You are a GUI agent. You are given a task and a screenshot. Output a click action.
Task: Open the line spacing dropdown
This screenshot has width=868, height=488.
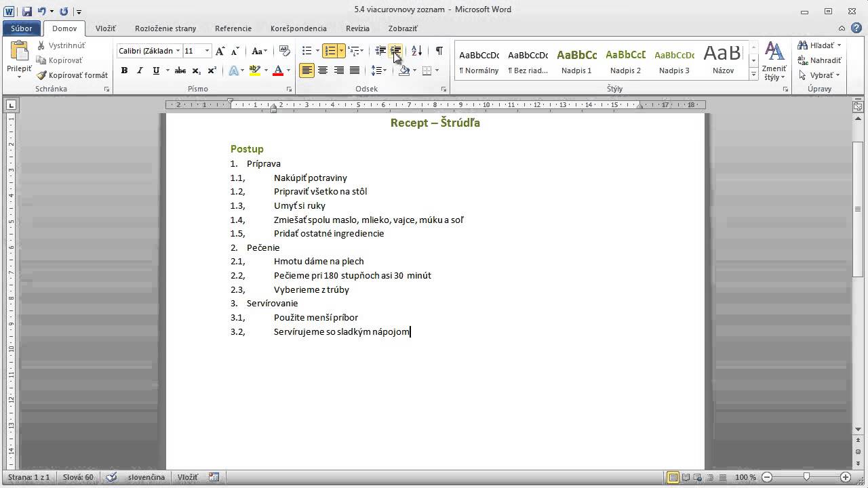coord(379,70)
